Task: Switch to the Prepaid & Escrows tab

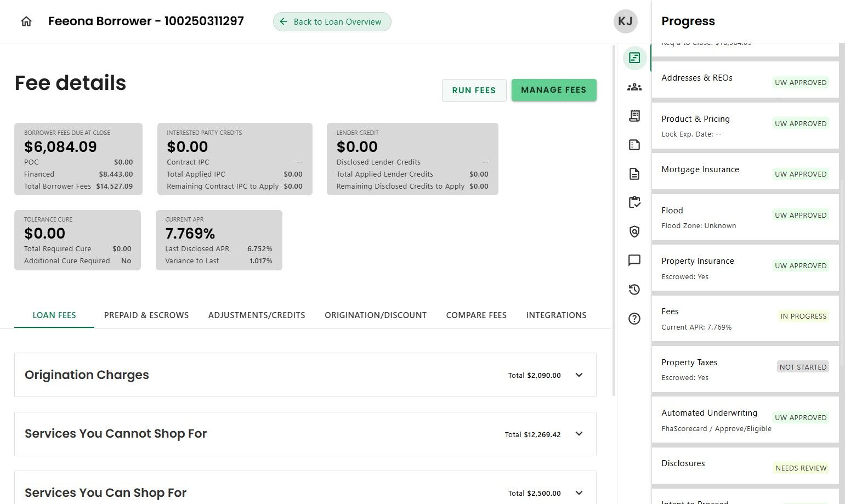Action: (146, 315)
